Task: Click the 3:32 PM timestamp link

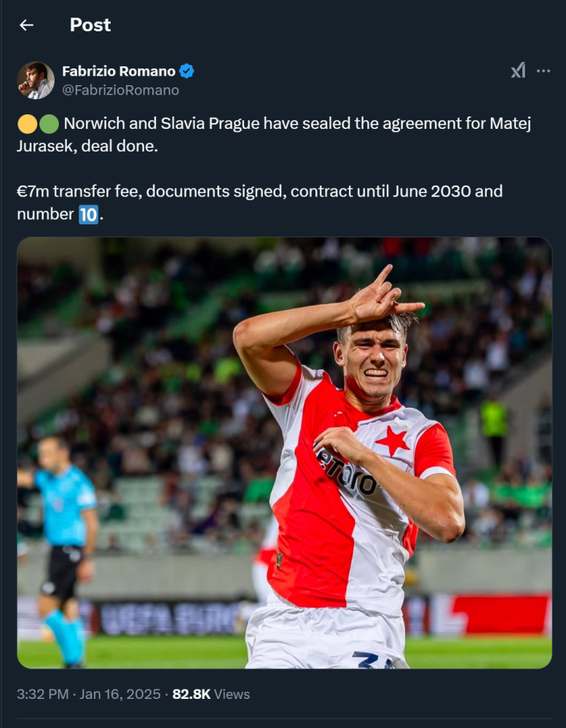Action: (x=43, y=694)
